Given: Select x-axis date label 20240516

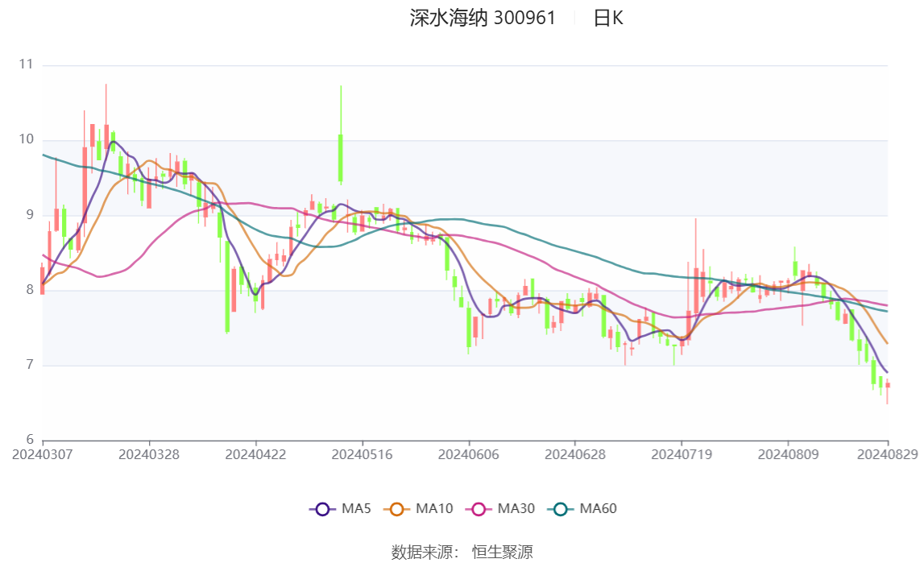Looking at the screenshot, I should (x=363, y=454).
